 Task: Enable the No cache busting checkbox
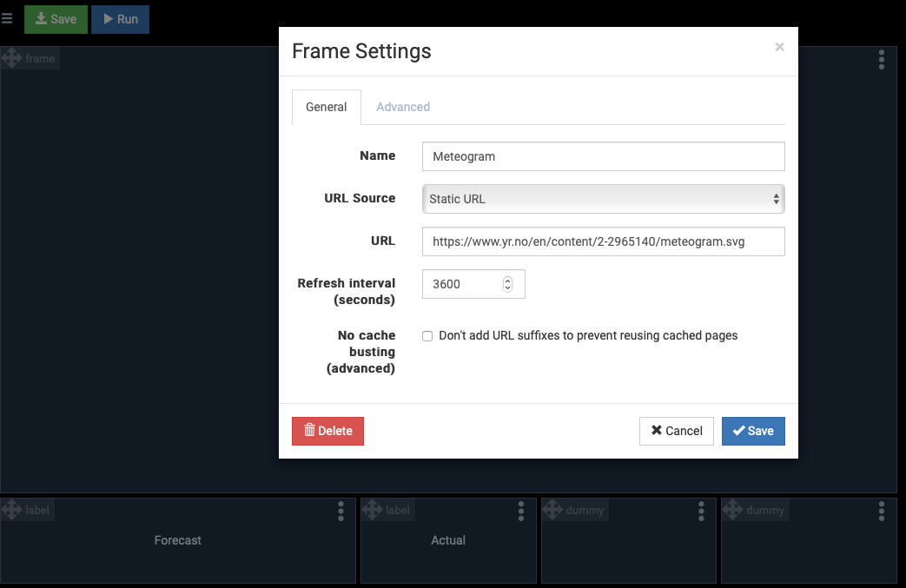click(427, 336)
